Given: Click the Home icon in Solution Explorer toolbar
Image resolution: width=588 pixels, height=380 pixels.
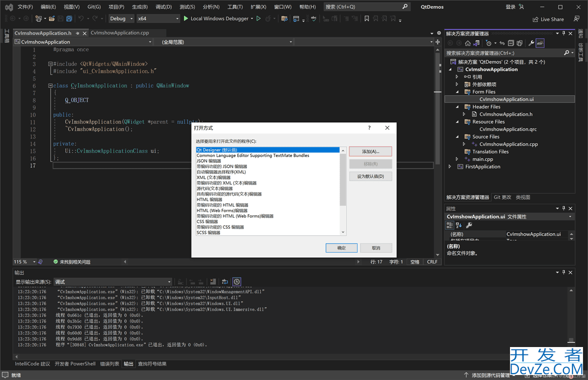Looking at the screenshot, I should [x=467, y=43].
